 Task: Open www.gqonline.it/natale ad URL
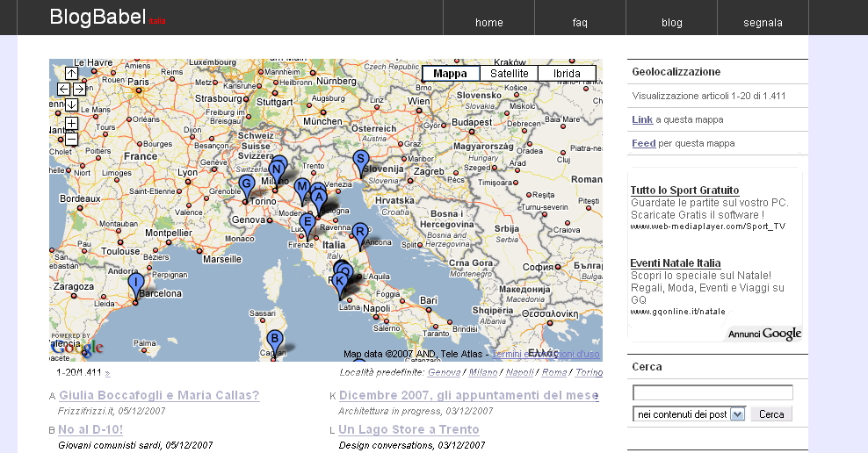click(677, 312)
